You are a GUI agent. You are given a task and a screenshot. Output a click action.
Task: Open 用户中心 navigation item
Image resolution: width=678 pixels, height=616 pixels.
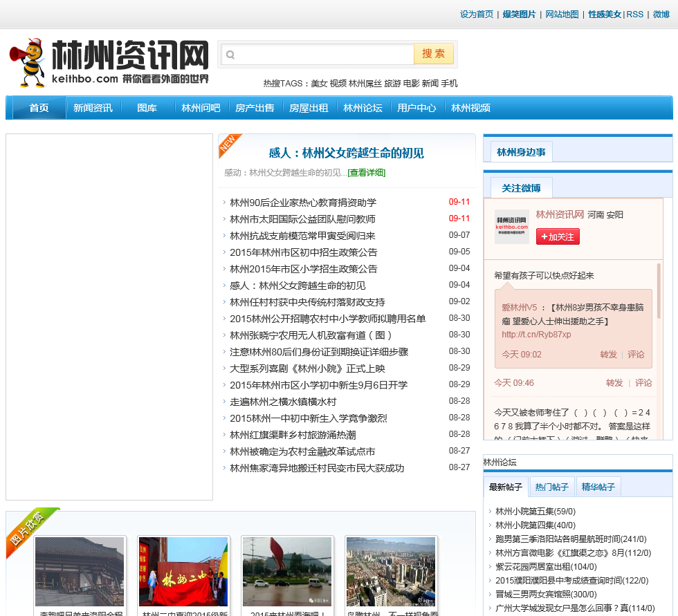click(416, 108)
